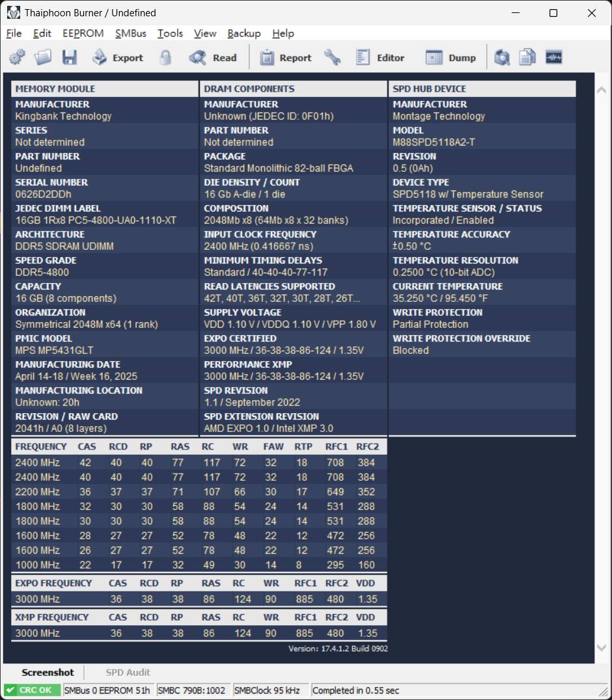Click the current temperature 35.250 °C value
Screen dimensions: 612x700
pos(440,298)
